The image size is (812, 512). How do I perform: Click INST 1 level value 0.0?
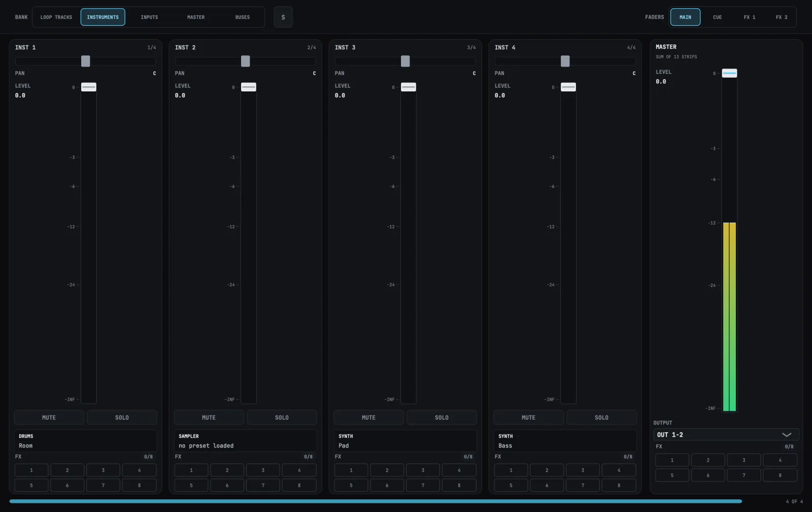coord(20,95)
